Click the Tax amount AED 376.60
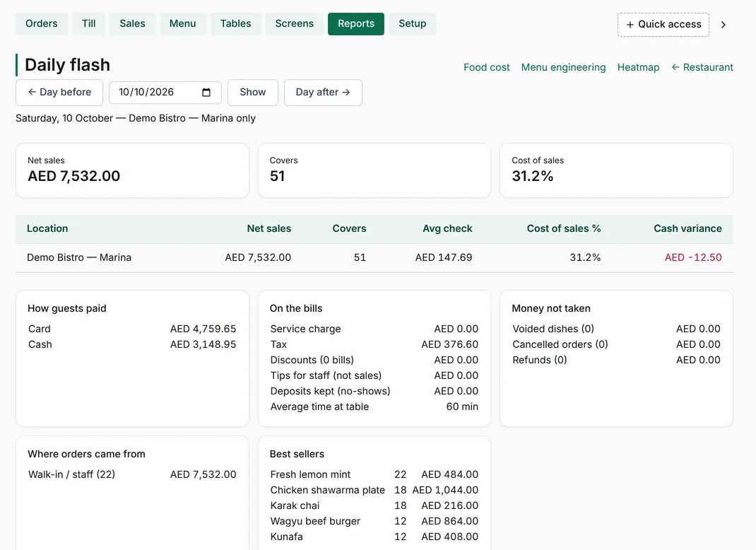Viewport: 756px width, 550px height. 450,344
